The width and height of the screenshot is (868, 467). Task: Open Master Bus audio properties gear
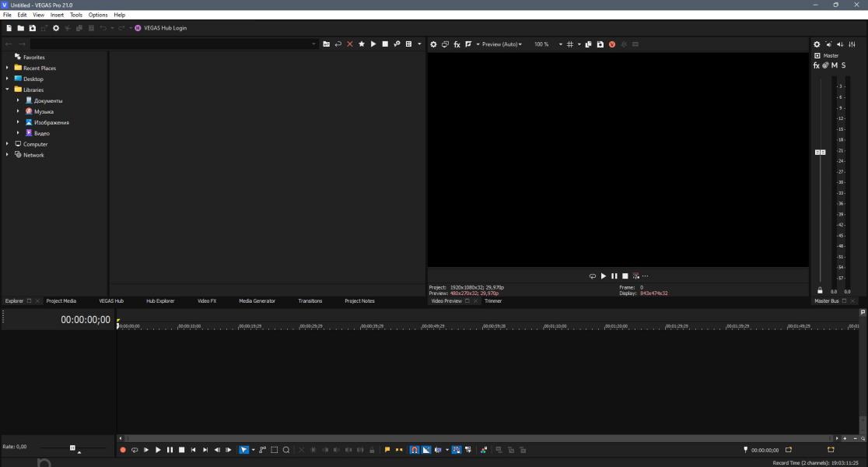pyautogui.click(x=817, y=44)
